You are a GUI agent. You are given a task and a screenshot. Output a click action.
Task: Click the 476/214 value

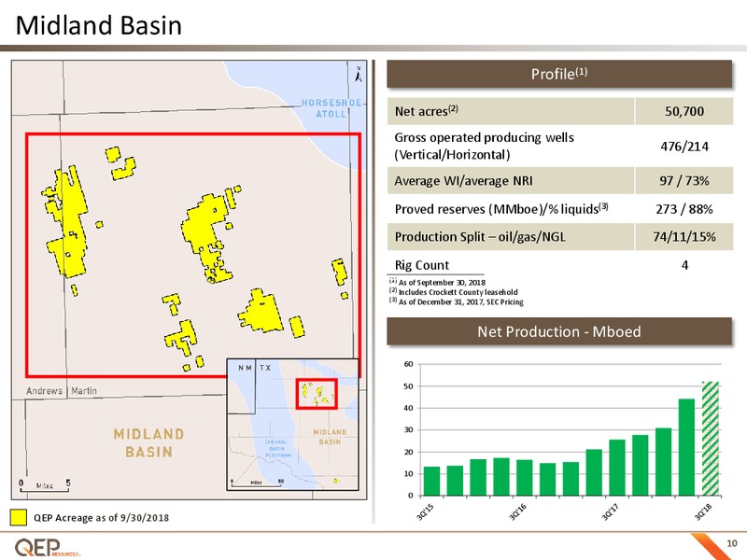[x=684, y=147]
